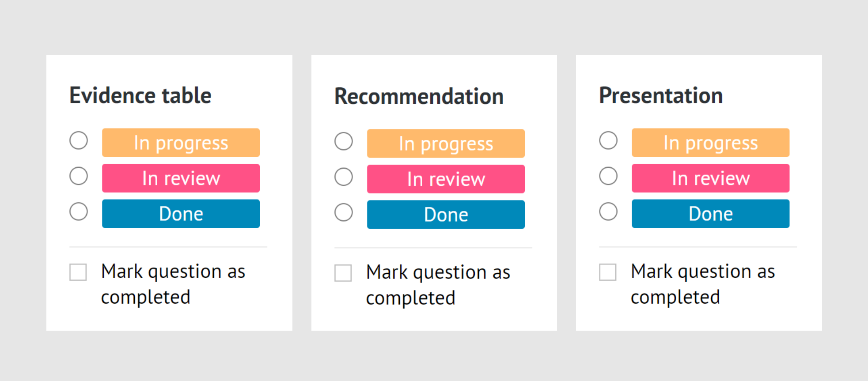
Task: Select the In review radio for Evidence table
Action: click(78, 176)
